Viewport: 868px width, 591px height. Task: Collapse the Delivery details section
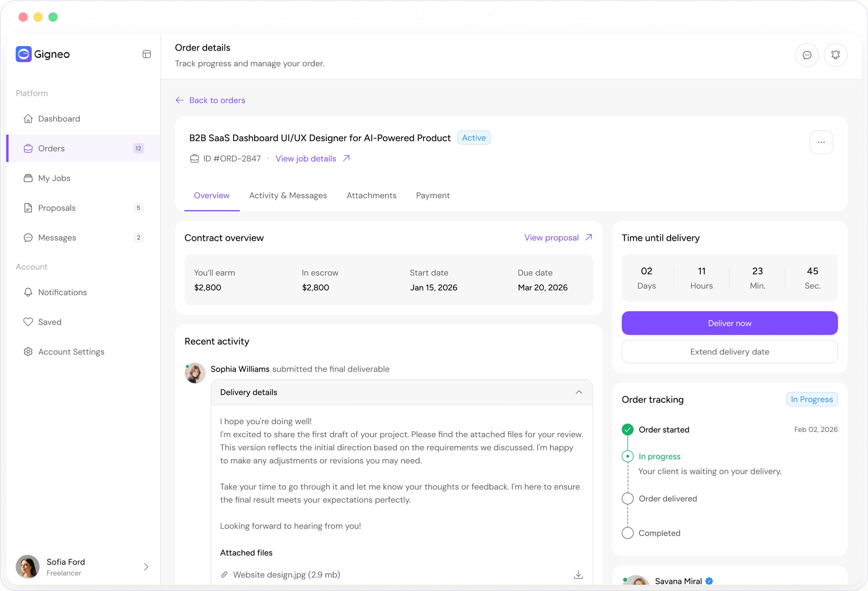[579, 392]
